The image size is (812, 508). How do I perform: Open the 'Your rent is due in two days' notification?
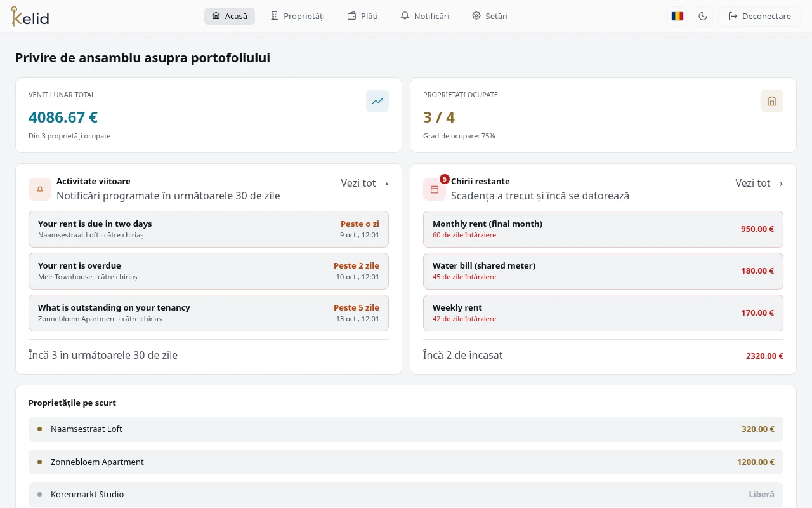[209, 229]
